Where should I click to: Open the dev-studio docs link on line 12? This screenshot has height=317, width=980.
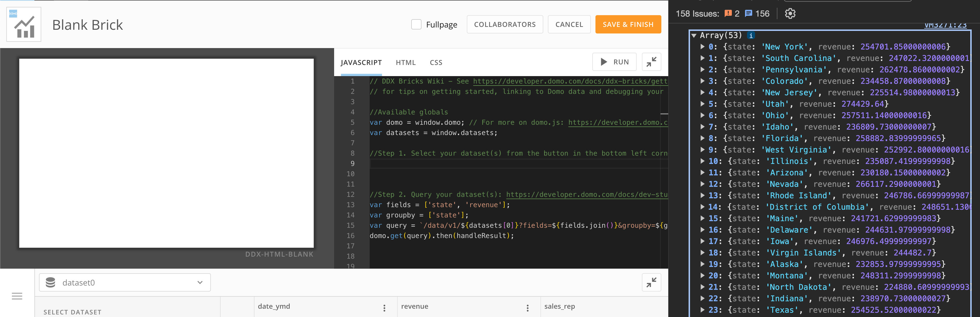click(x=587, y=194)
